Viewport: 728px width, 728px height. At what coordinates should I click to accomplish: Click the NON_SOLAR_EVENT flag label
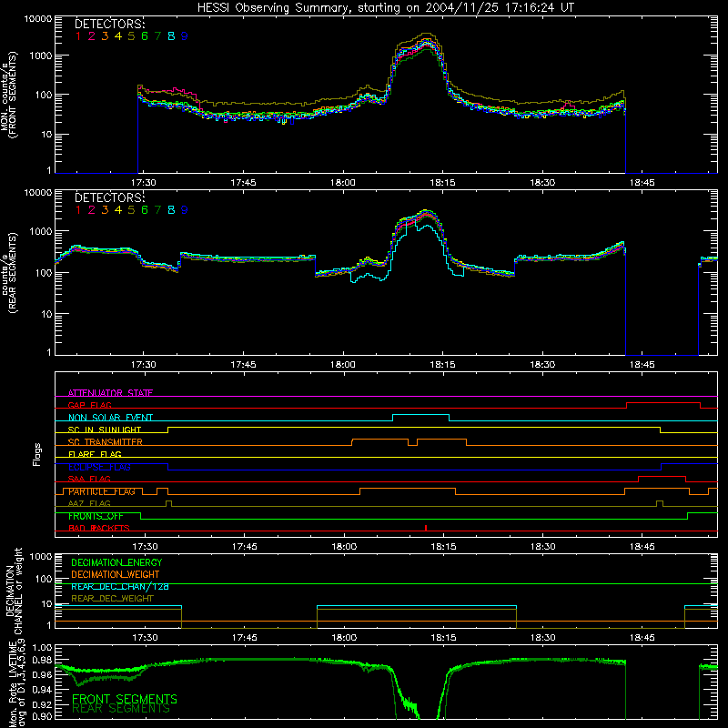pos(110,418)
